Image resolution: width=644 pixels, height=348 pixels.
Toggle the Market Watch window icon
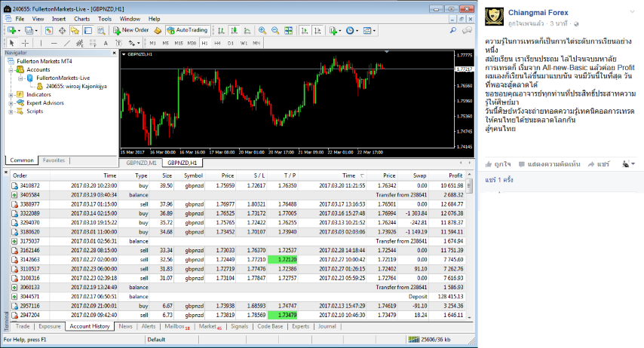48,30
